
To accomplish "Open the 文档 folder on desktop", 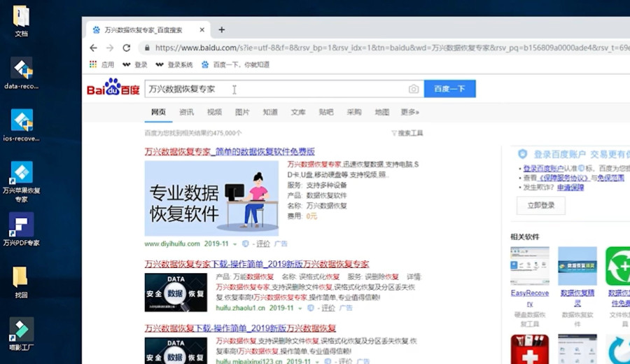I will coord(21,21).
